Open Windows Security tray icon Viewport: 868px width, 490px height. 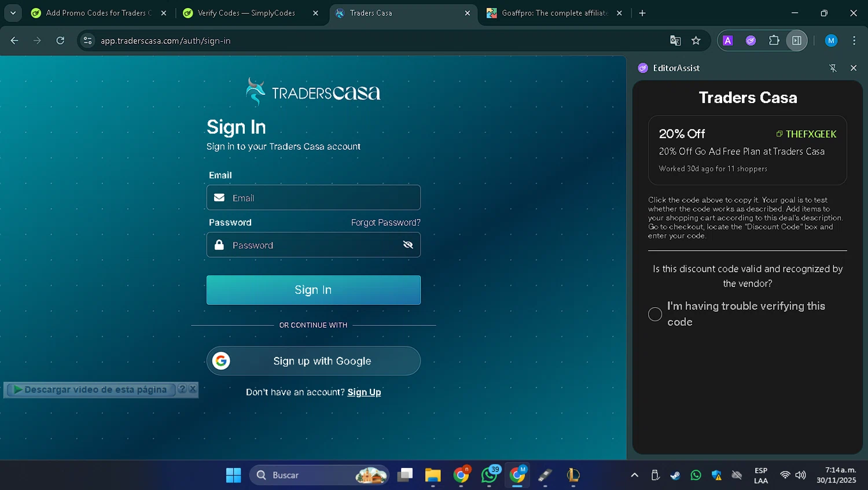point(716,475)
